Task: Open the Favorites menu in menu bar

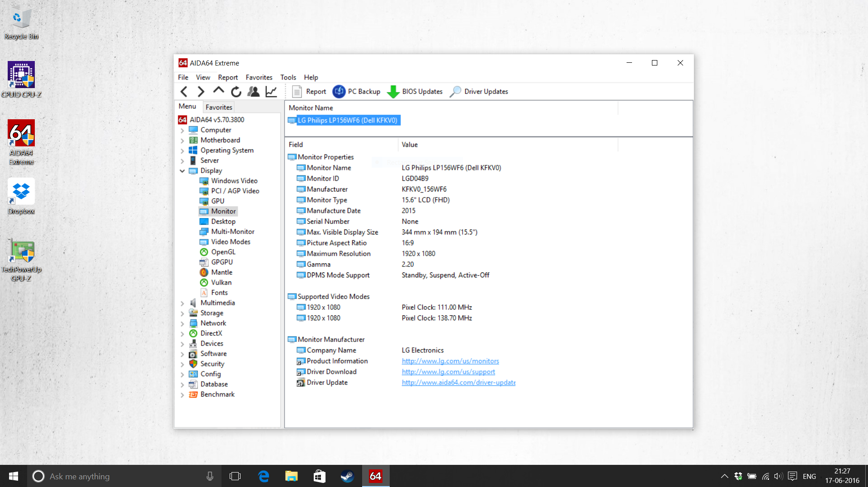Action: point(259,77)
